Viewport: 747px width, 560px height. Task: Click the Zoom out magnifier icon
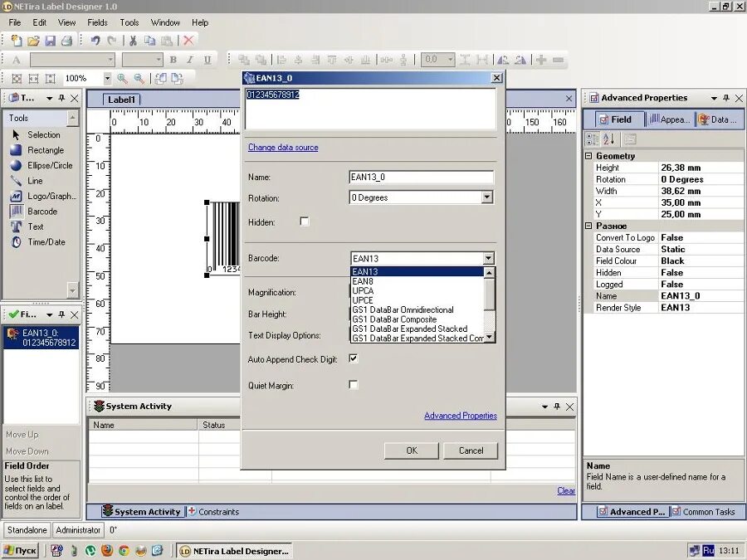[139, 79]
